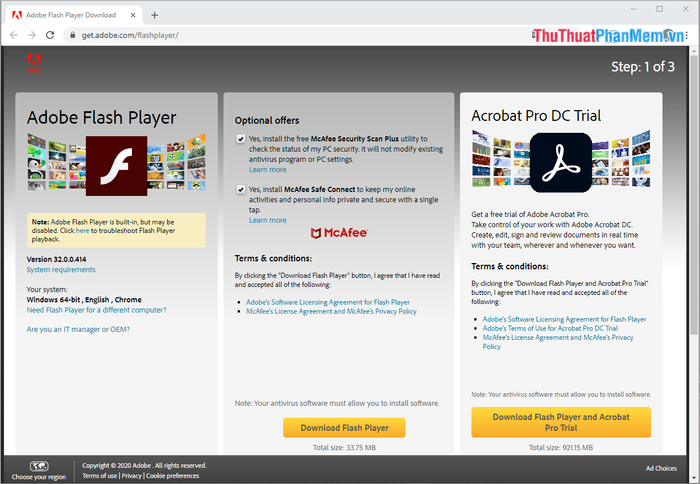Click the padlock site security icon
This screenshot has height=484, width=700.
coord(72,35)
